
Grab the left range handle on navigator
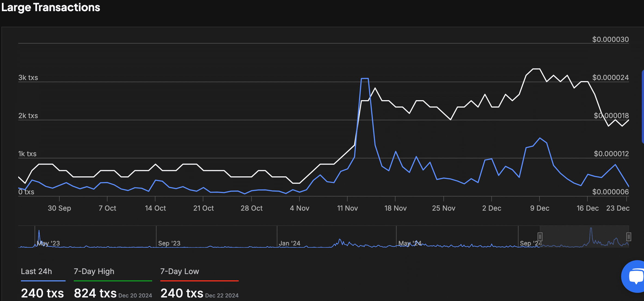click(540, 237)
